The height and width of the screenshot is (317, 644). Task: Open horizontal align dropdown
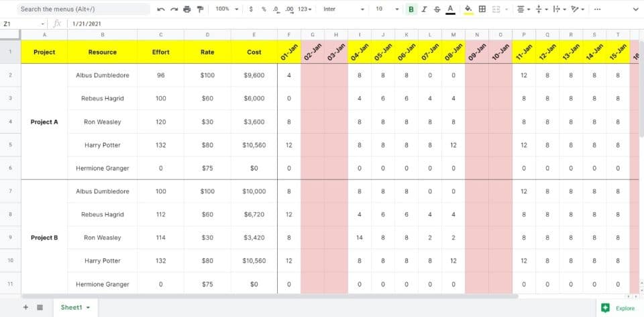click(523, 9)
